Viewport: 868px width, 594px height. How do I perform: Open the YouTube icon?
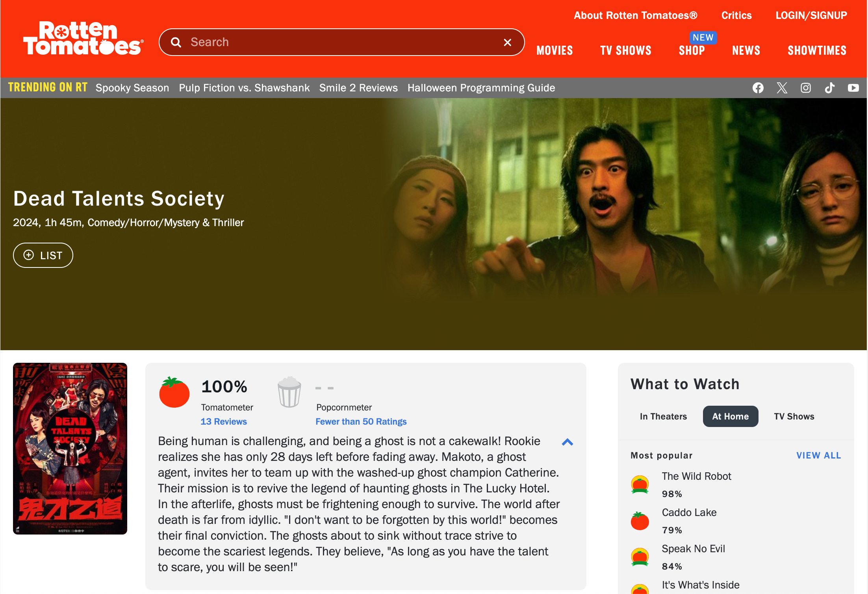(853, 88)
